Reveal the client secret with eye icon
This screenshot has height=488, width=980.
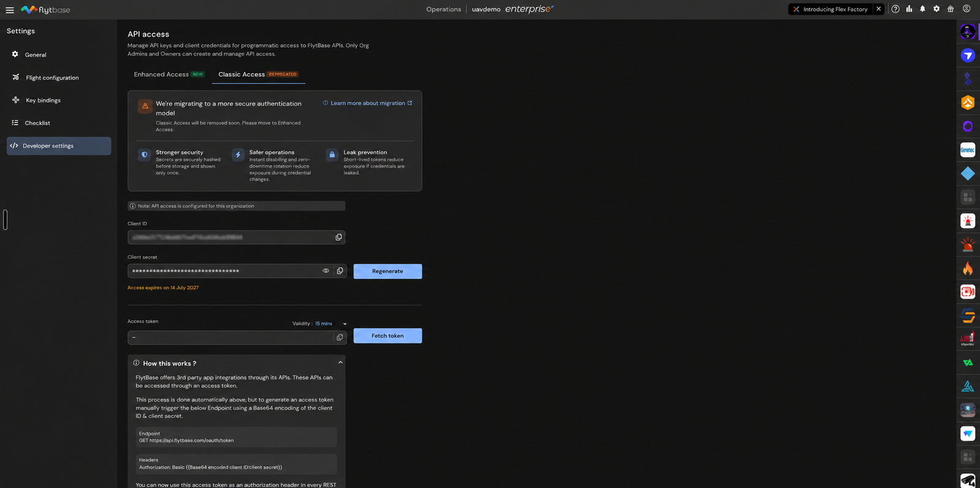click(326, 271)
